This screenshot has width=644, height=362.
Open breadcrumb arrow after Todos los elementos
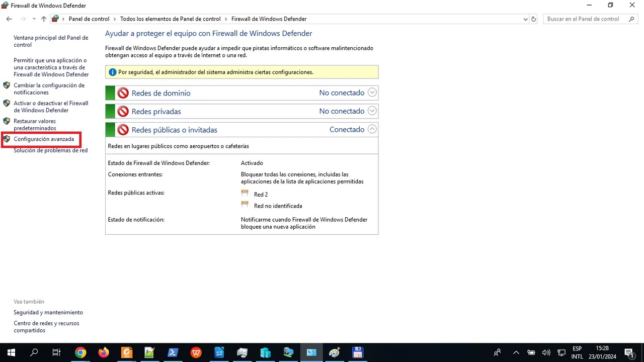pyautogui.click(x=226, y=19)
